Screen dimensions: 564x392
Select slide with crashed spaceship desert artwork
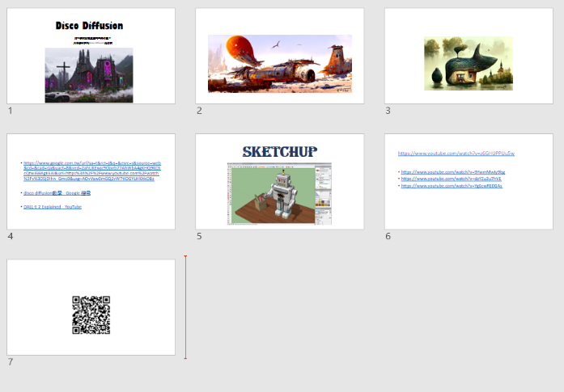(280, 56)
